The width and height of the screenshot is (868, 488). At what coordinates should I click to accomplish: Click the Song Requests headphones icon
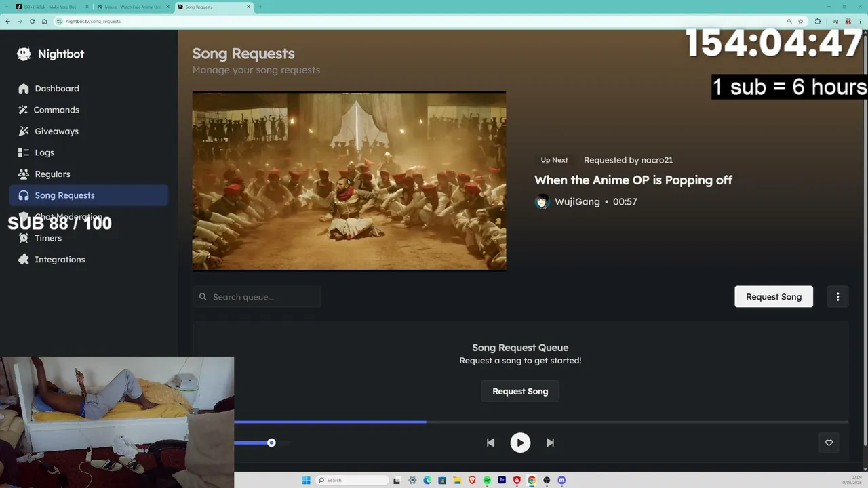24,195
